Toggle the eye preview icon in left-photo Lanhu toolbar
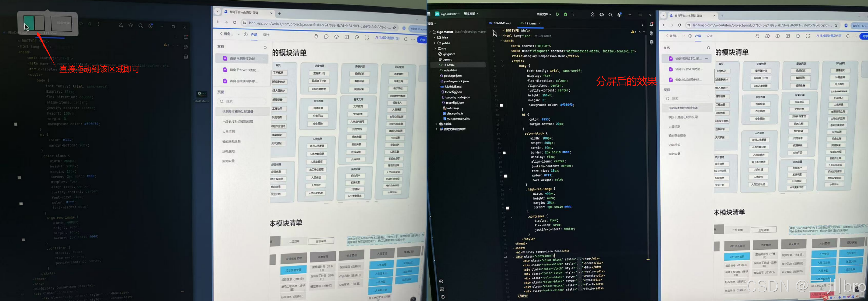 337,37
